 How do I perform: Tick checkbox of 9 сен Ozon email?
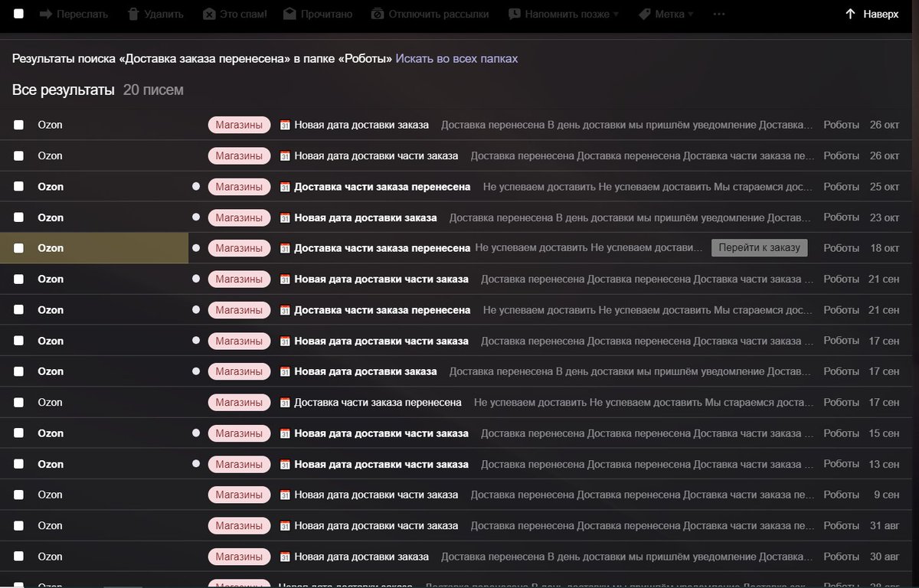(18, 495)
